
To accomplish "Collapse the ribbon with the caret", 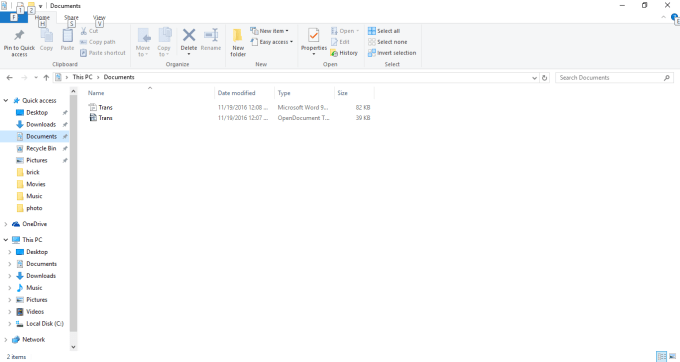I will click(664, 17).
